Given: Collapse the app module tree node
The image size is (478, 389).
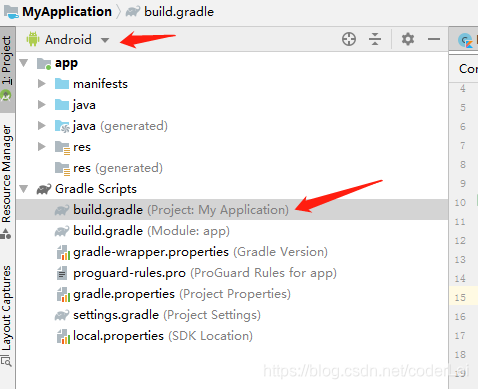Looking at the screenshot, I should click(x=24, y=63).
